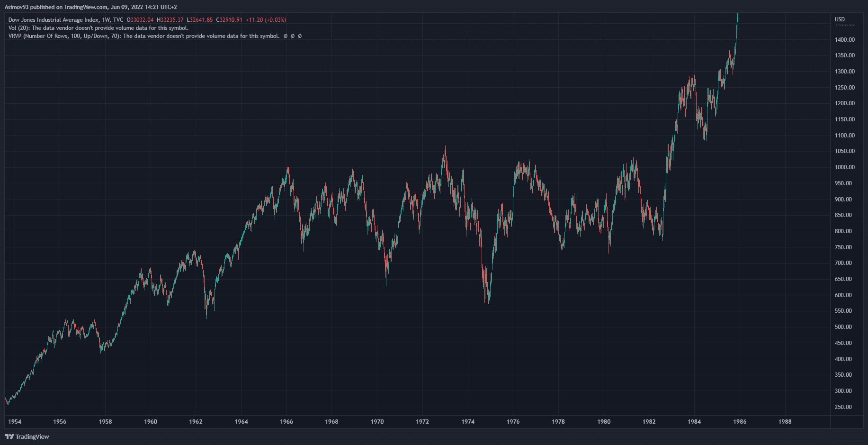This screenshot has height=445, width=868.
Task: Click the 1988 label on time axis
Action: (x=785, y=421)
